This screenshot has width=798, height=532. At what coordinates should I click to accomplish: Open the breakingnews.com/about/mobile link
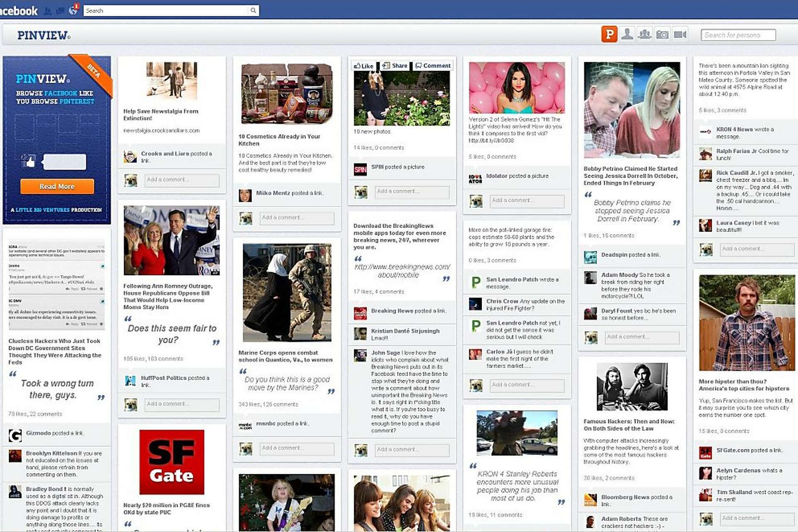[402, 271]
